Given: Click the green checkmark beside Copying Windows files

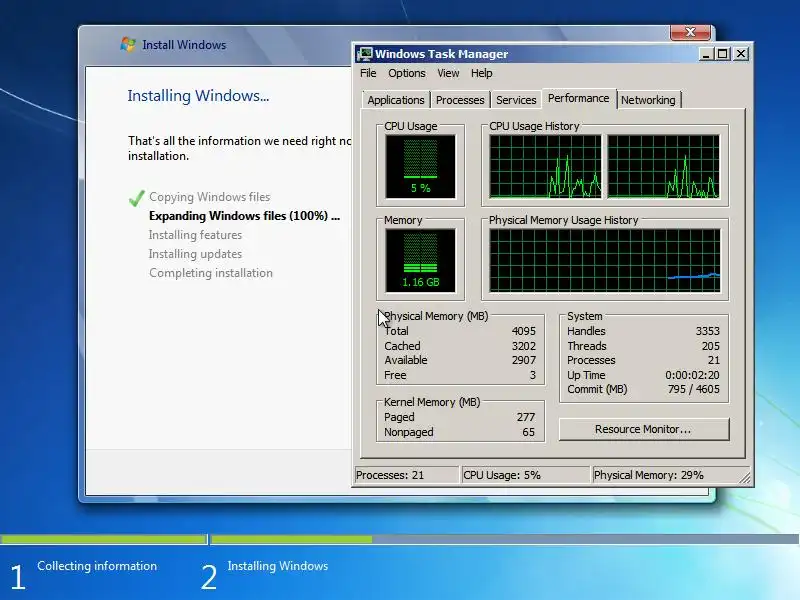Looking at the screenshot, I should (x=137, y=198).
